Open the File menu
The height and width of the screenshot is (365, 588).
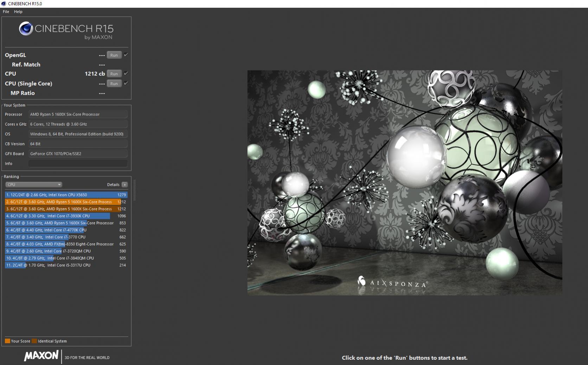6,12
